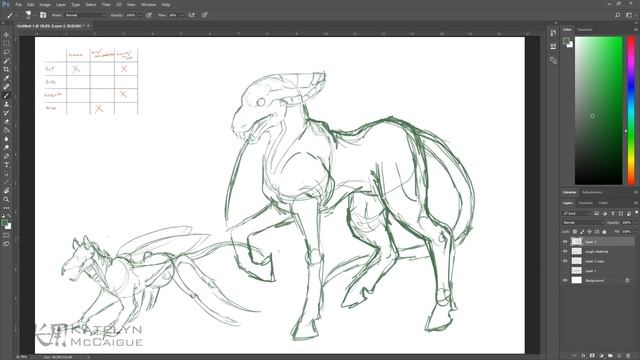Switch to the Adjustments tab
Image resolution: width=640 pixels, height=360 pixels.
591,192
